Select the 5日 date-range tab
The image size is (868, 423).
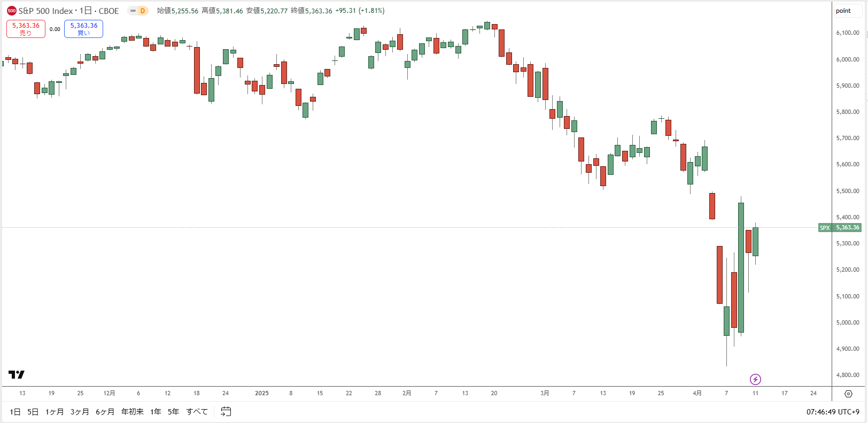pos(33,412)
